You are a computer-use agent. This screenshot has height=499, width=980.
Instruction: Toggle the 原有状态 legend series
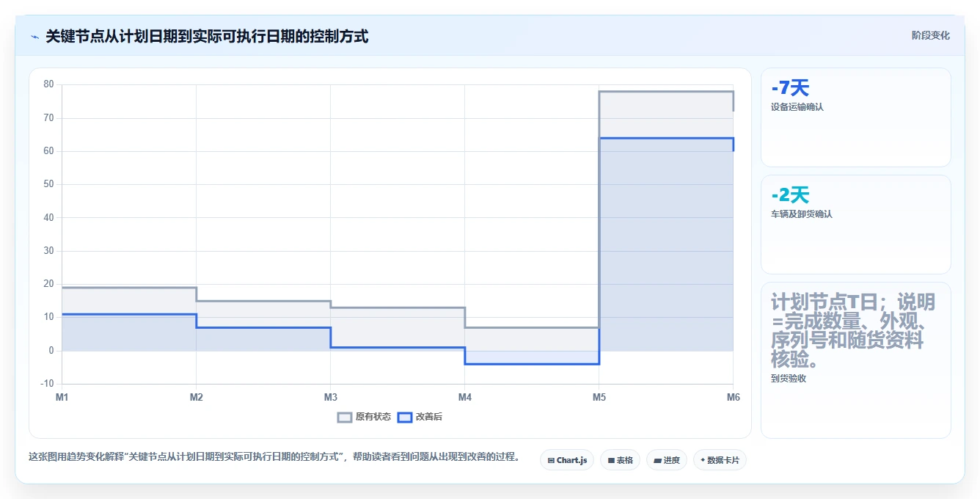(x=364, y=417)
